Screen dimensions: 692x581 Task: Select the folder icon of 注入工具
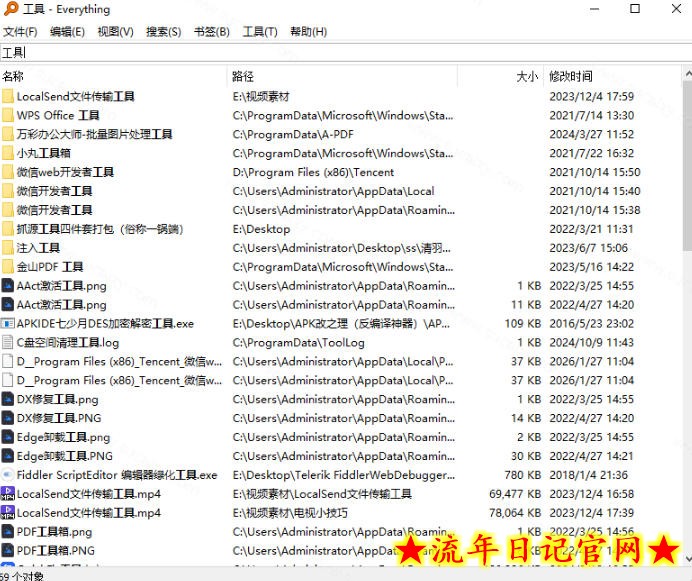click(x=8, y=248)
